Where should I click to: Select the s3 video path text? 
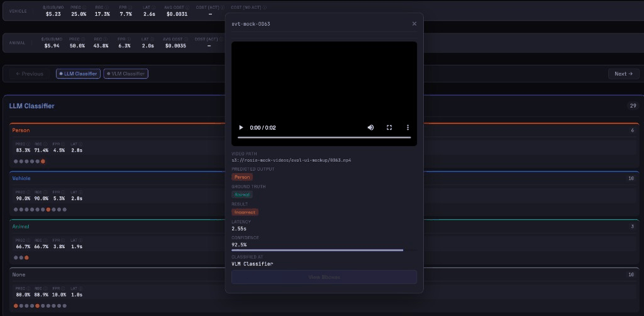(291, 161)
